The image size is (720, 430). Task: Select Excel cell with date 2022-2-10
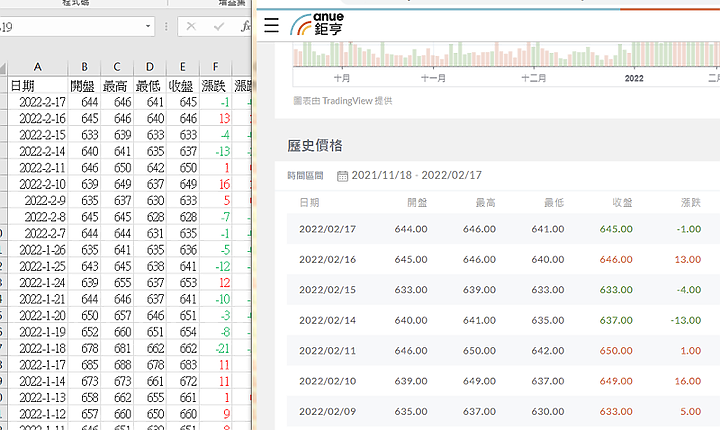(x=38, y=184)
